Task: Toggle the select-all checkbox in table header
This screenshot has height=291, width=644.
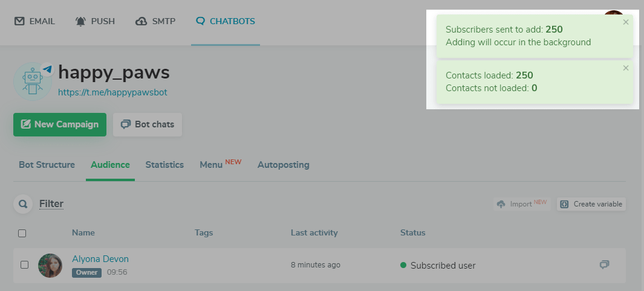Action: (22, 233)
